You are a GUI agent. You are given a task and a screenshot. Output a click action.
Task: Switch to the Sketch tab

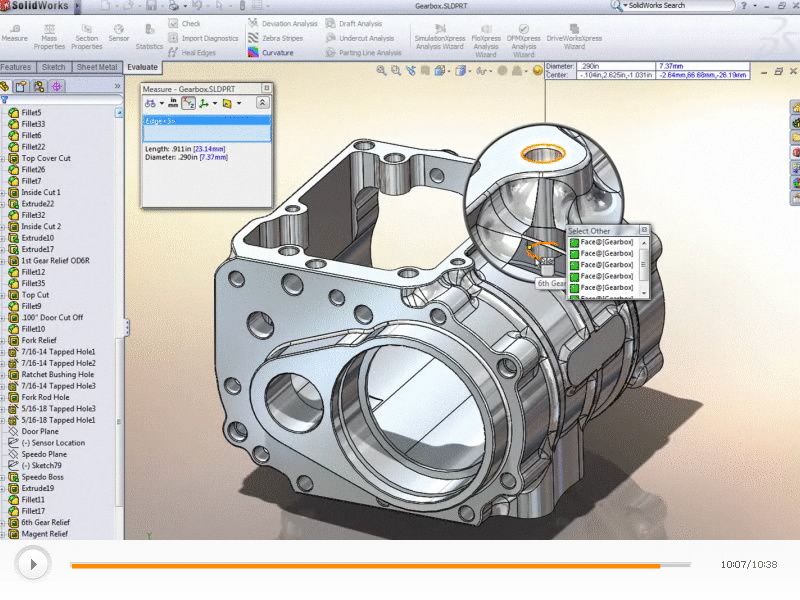[53, 67]
